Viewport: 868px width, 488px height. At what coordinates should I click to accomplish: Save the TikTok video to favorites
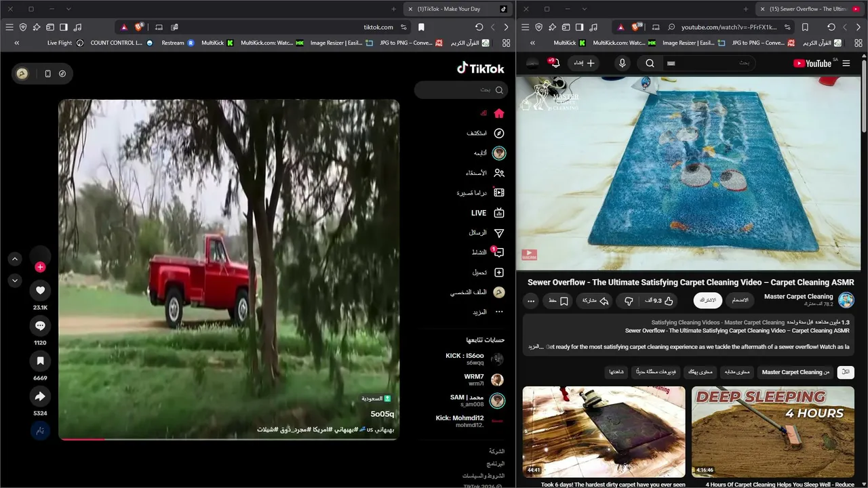(40, 361)
